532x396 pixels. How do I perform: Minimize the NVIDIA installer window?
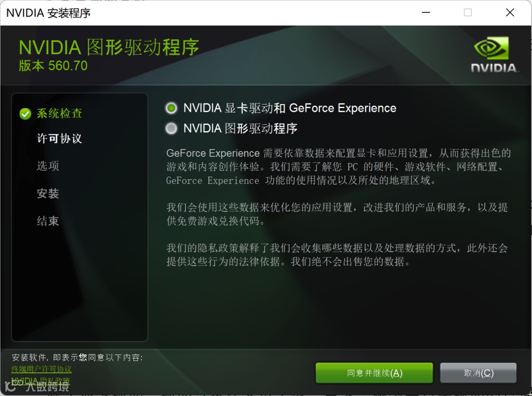click(x=426, y=12)
